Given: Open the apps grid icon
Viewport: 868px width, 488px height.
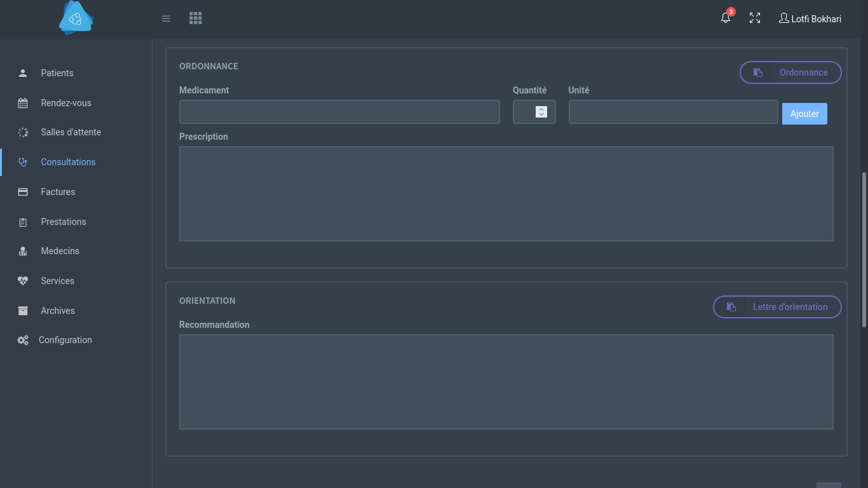Looking at the screenshot, I should 196,18.
